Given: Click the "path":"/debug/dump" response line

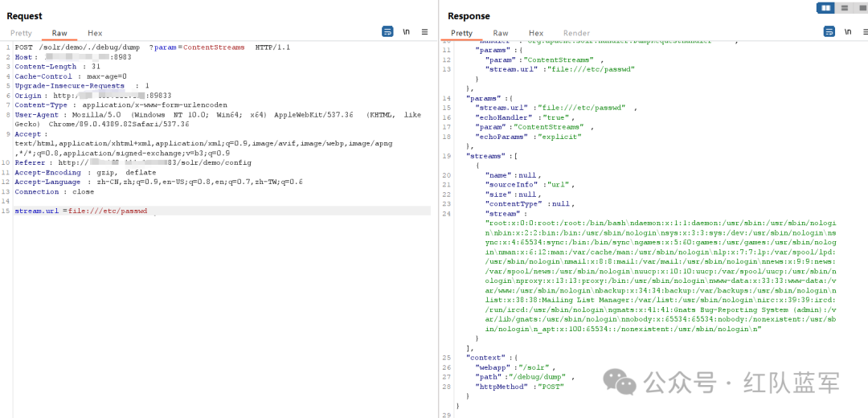Looking at the screenshot, I should pyautogui.click(x=526, y=377).
